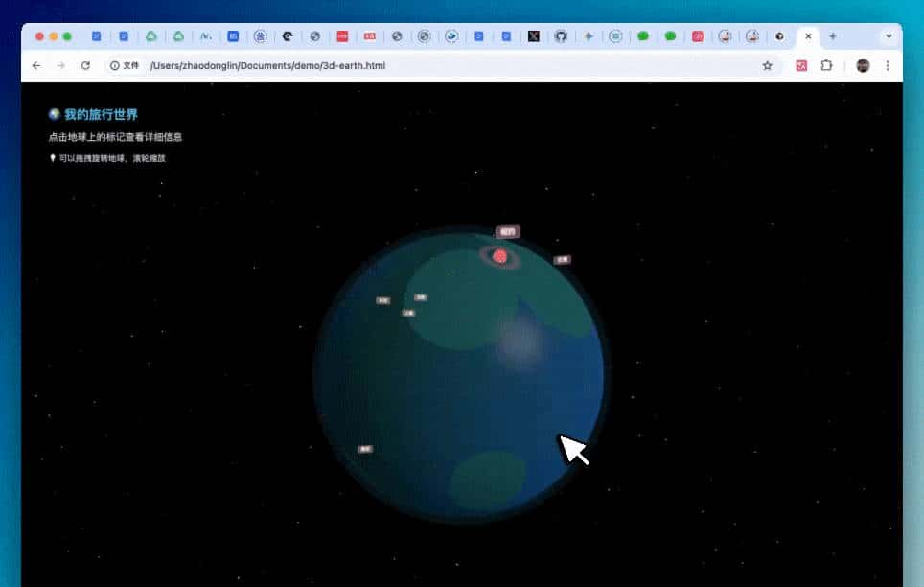
Task: Reload the 3d-earth.html page
Action: pos(85,65)
